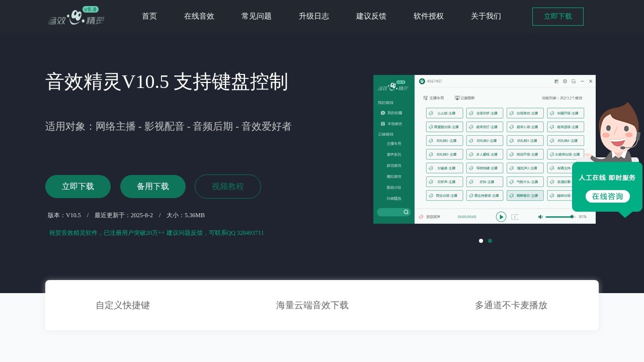Select the 贼辣爱你-主播 sound effect
This screenshot has height=362, width=644.
click(525, 196)
